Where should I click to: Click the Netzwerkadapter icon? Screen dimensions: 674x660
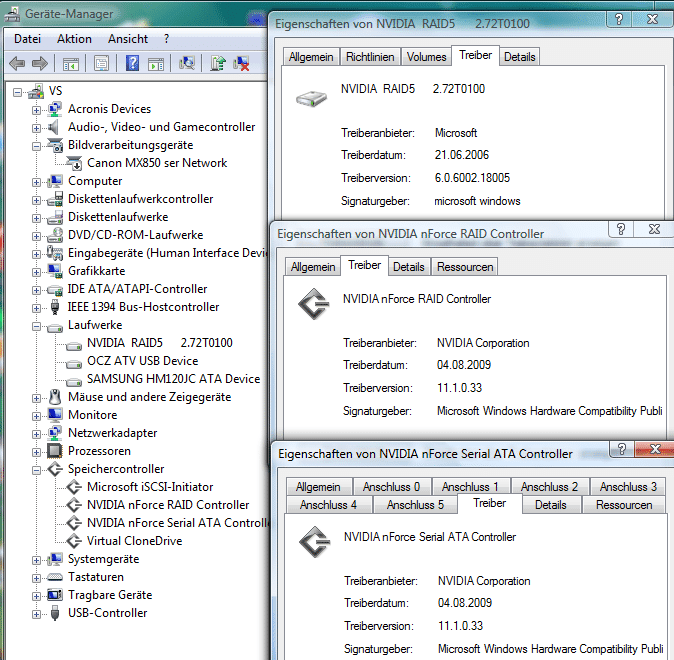coord(55,433)
